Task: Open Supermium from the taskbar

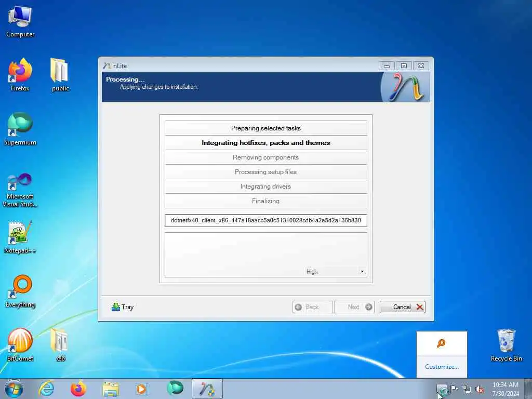Action: (x=175, y=389)
